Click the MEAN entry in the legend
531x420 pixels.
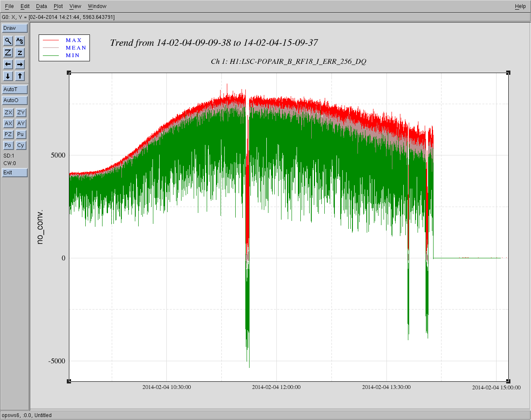(76, 48)
